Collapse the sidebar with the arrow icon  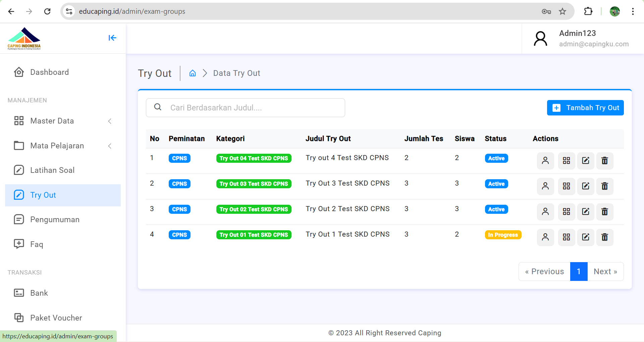112,38
